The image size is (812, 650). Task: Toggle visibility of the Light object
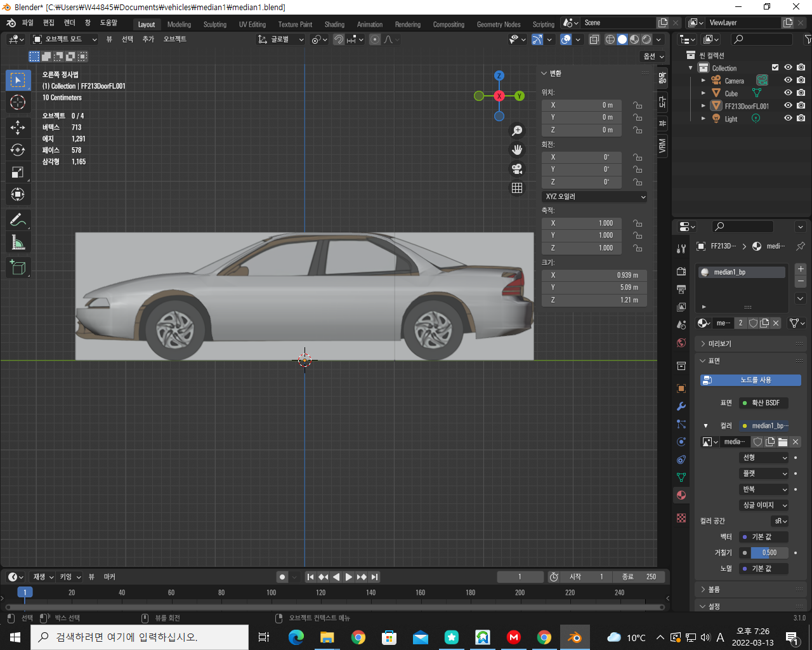(x=788, y=119)
